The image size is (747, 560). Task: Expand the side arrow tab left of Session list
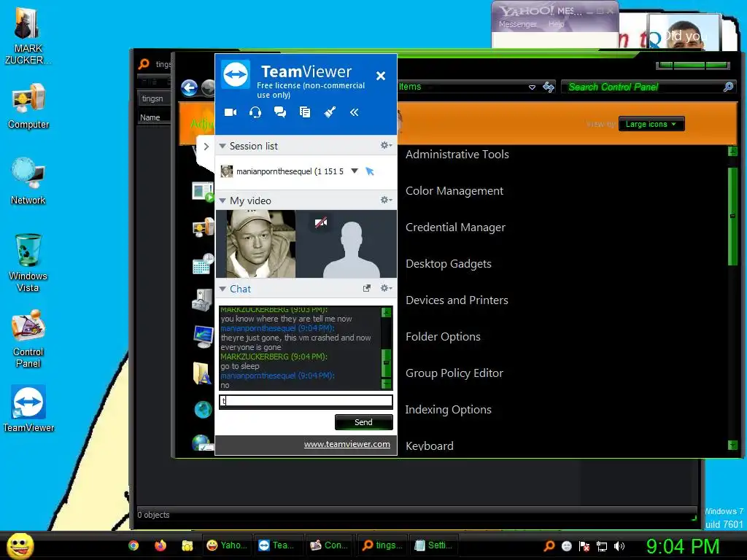[x=206, y=147]
